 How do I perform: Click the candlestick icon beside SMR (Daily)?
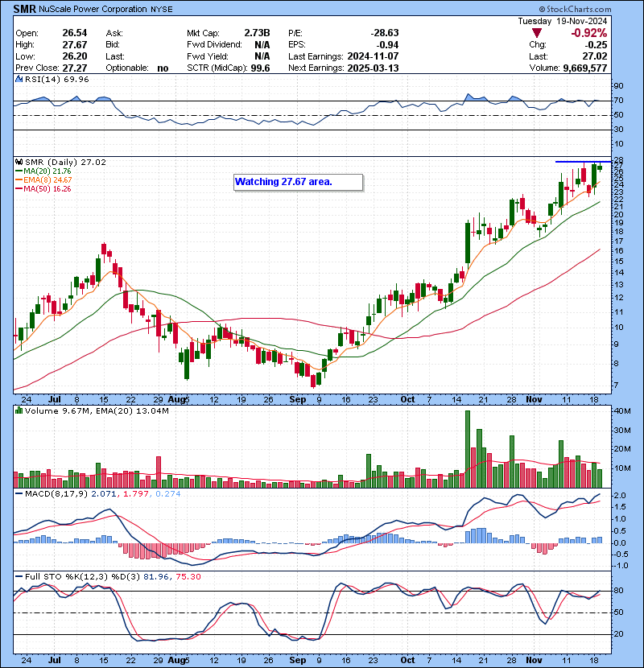(x=19, y=162)
